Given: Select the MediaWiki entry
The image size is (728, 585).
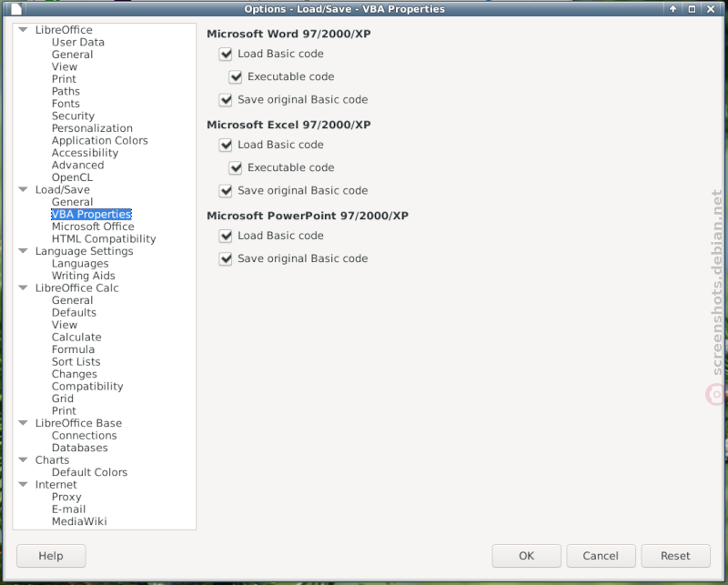Looking at the screenshot, I should [x=79, y=521].
